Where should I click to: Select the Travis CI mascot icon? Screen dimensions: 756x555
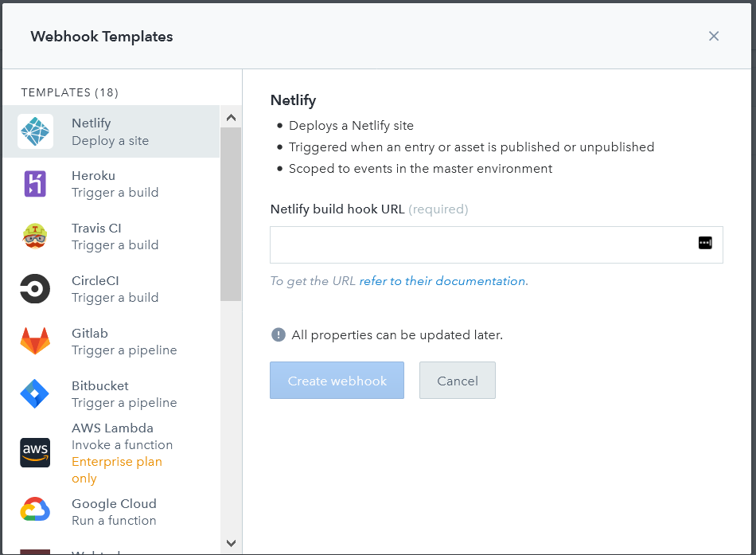[x=35, y=236]
